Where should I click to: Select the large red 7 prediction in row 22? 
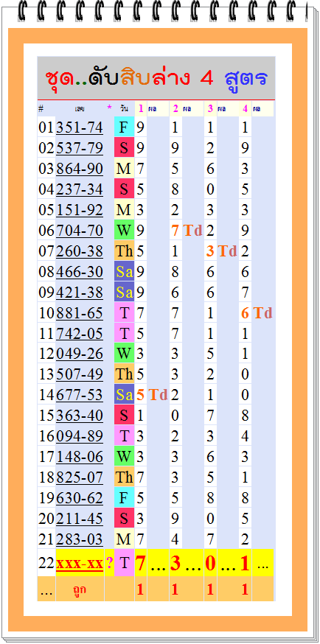(141, 563)
